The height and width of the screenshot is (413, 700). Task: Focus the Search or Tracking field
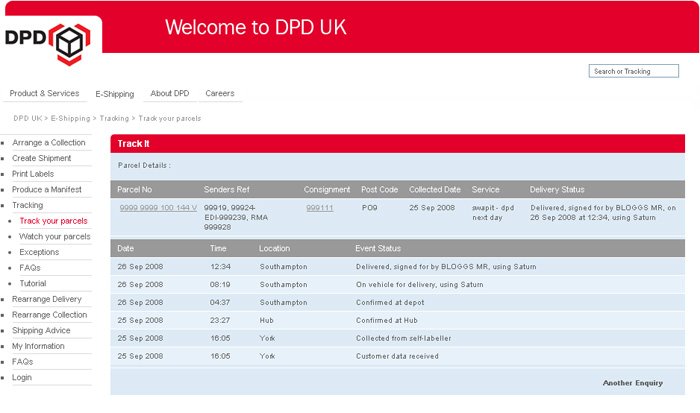point(633,71)
